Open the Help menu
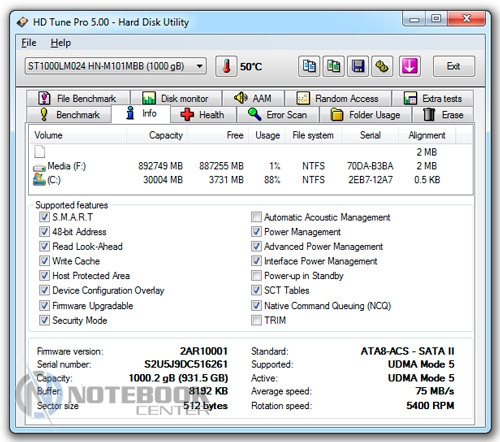Image resolution: width=500 pixels, height=442 pixels. [x=60, y=43]
